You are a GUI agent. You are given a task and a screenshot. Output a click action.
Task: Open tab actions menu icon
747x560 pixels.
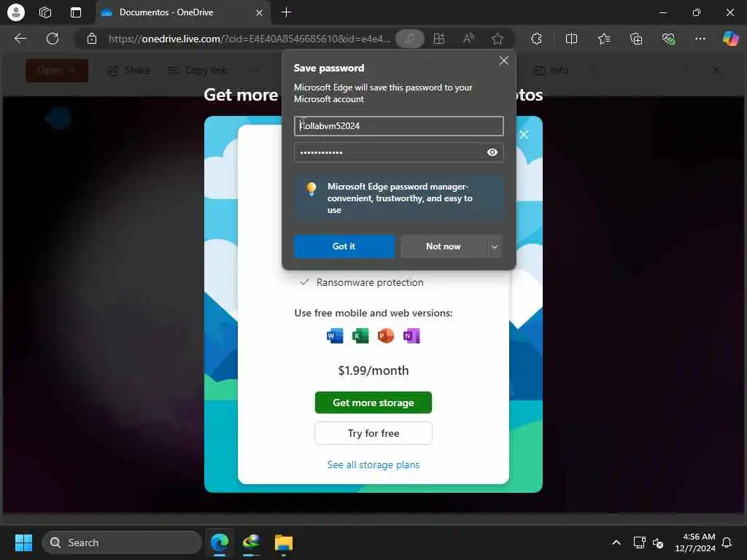coord(76,12)
